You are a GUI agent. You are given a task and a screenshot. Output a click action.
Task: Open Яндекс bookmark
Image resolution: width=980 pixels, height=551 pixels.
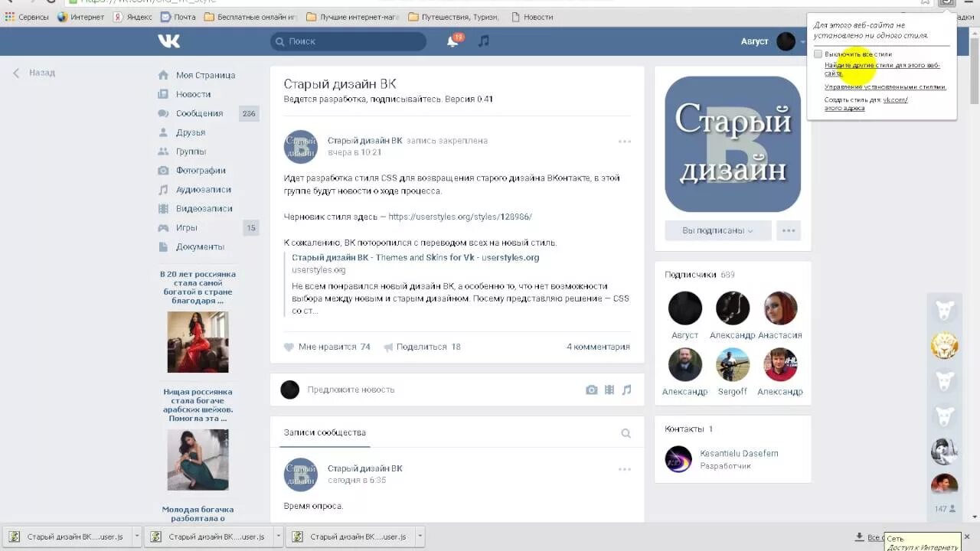tap(132, 17)
